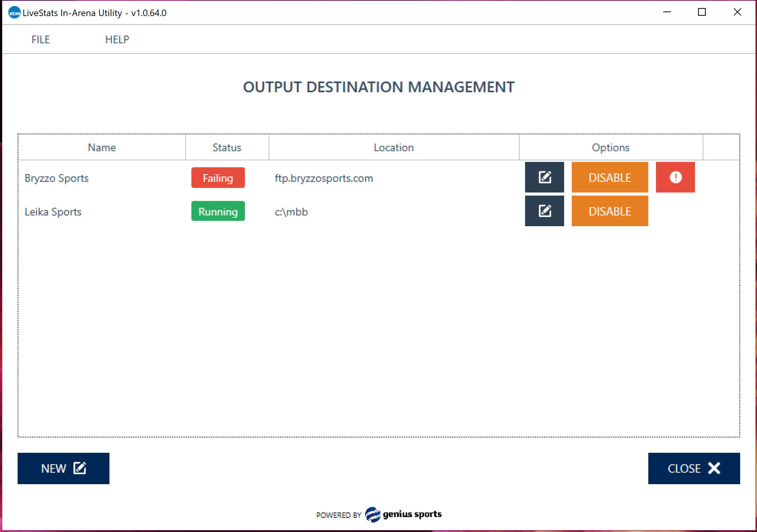This screenshot has width=757, height=532.
Task: Maximize the LiveStats window
Action: pos(702,12)
